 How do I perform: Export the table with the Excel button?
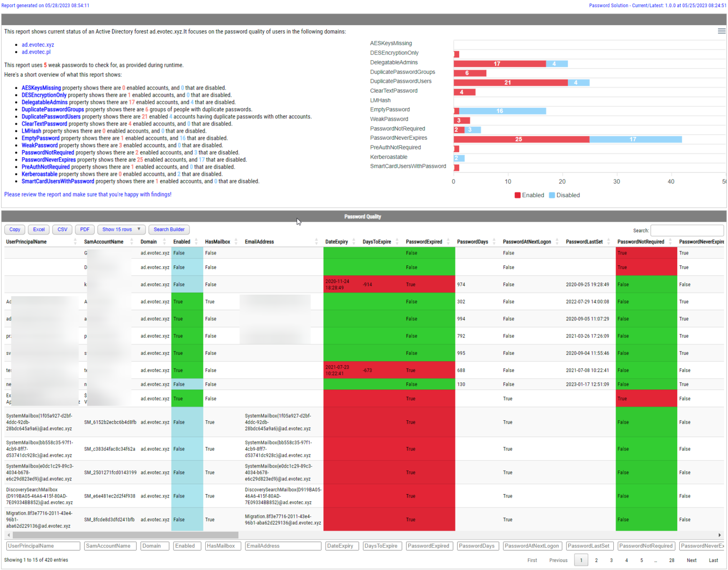38,229
